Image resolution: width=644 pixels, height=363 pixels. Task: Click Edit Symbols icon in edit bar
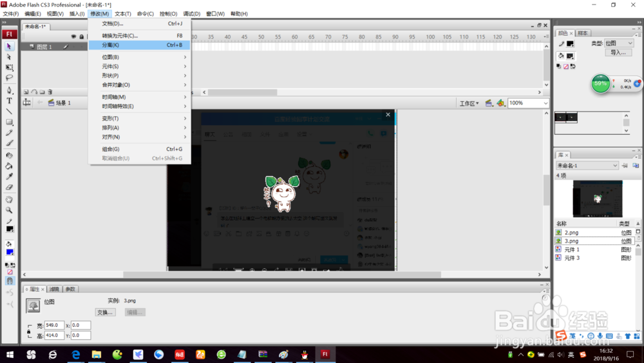(x=500, y=103)
